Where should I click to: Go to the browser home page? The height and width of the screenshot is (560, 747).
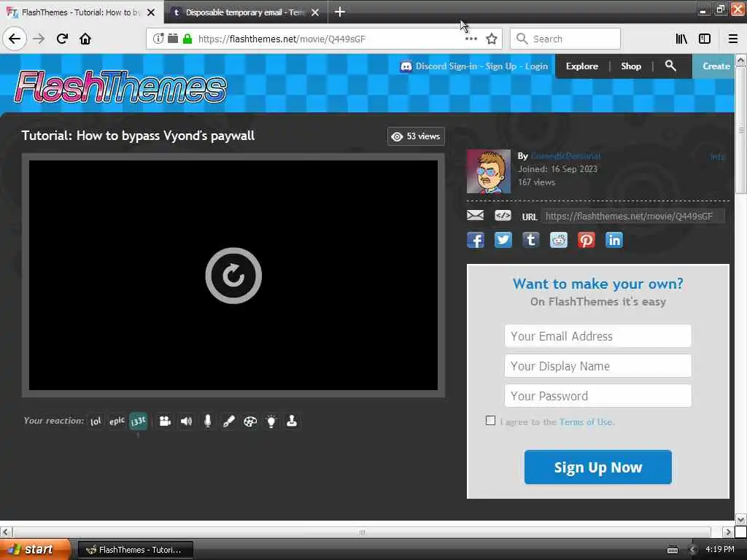(85, 39)
